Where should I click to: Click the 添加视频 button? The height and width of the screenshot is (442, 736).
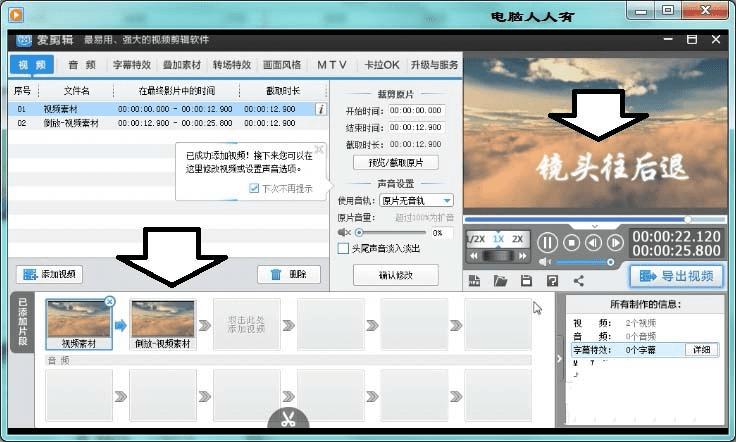coord(49,274)
